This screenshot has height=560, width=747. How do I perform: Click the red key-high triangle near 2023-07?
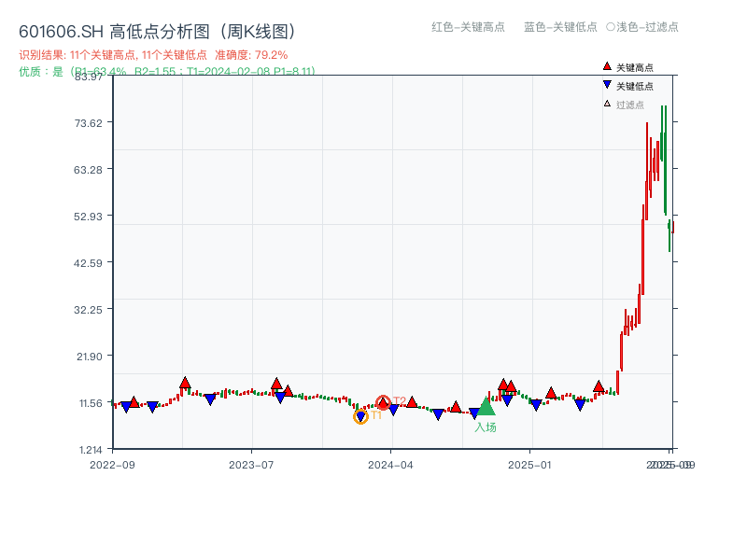coord(276,383)
